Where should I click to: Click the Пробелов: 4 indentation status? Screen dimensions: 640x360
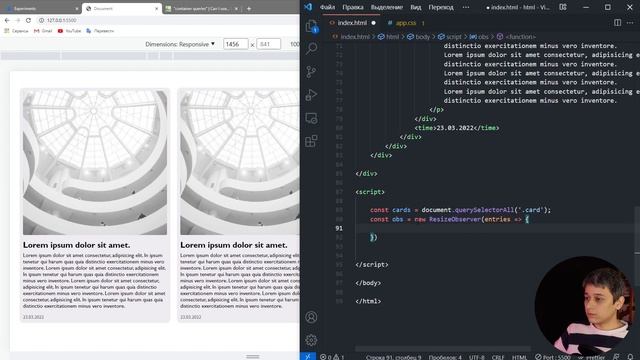tap(445, 357)
